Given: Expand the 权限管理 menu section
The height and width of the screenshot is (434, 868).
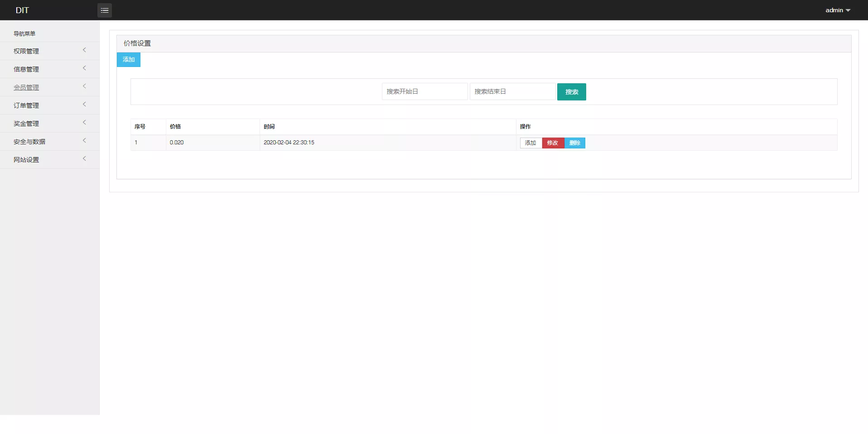Looking at the screenshot, I should (x=49, y=51).
